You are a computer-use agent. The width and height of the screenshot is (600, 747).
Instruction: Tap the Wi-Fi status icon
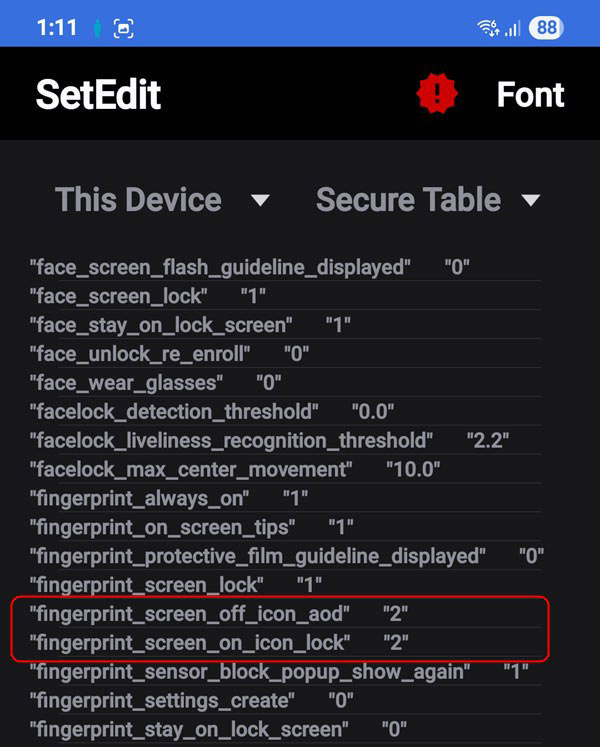click(x=489, y=28)
